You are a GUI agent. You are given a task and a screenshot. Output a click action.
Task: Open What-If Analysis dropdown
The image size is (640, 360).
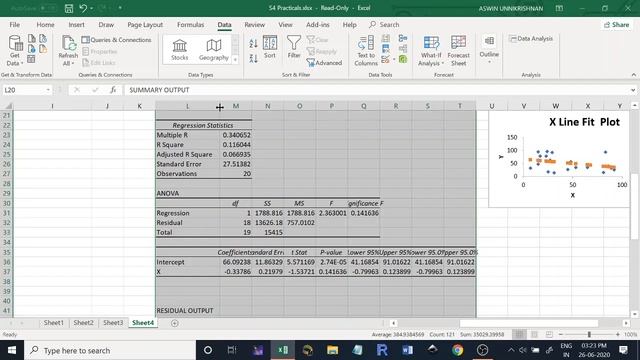click(431, 51)
